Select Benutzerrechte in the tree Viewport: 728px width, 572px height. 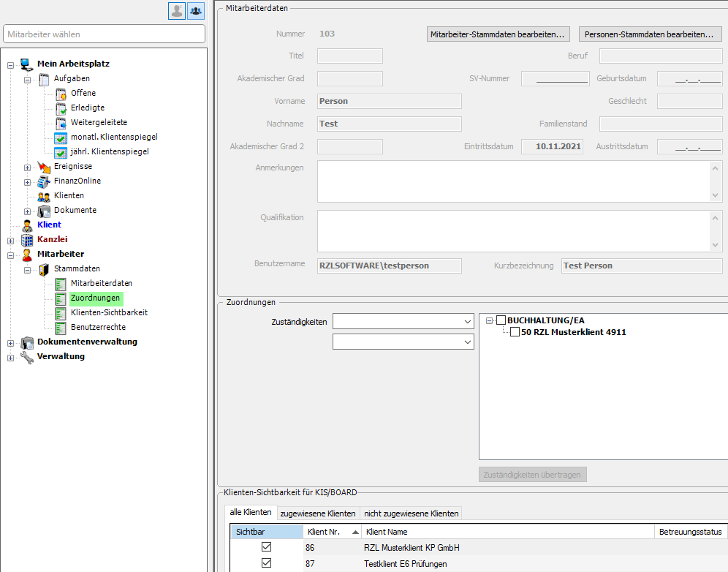tap(98, 327)
